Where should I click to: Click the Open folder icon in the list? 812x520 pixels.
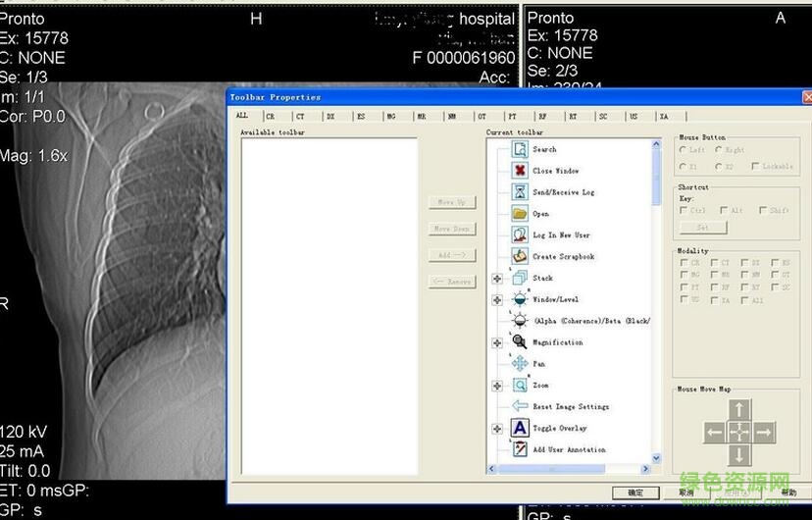click(519, 214)
